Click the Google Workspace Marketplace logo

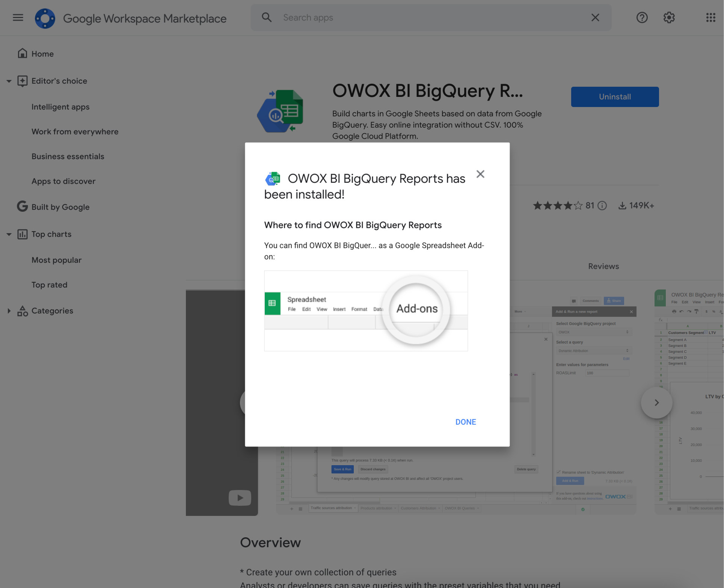click(x=45, y=18)
